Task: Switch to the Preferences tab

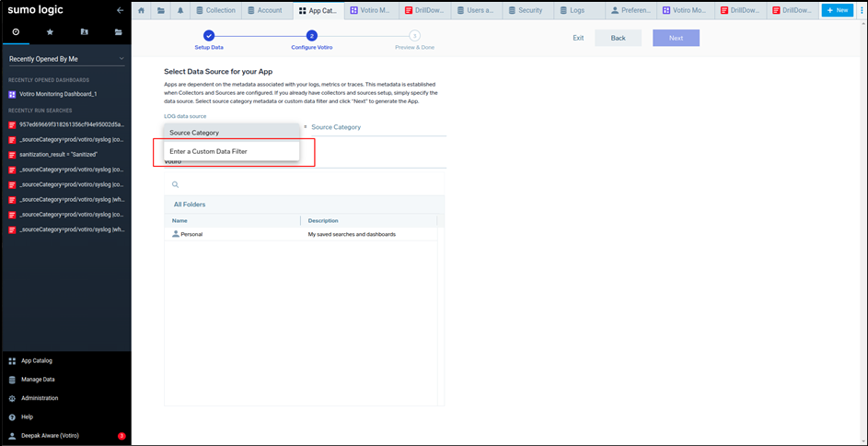Action: coord(631,10)
